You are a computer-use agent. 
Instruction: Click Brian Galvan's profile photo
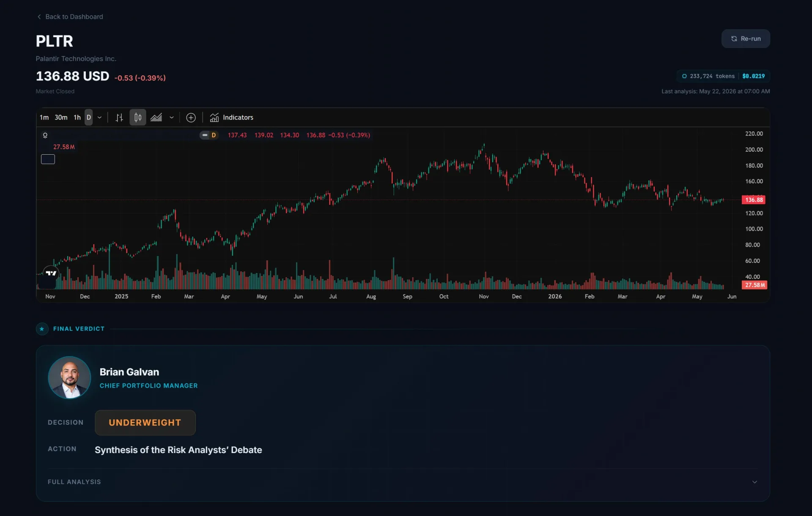click(69, 377)
